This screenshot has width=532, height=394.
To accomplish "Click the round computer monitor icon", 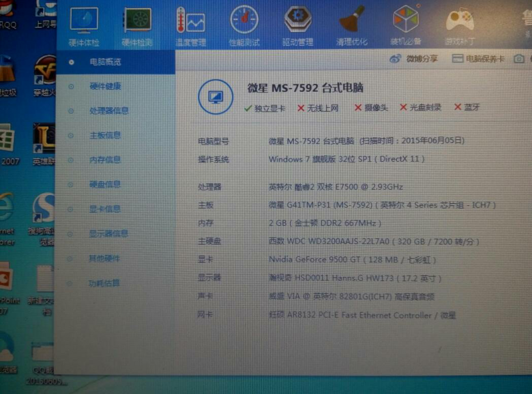I will point(216,97).
